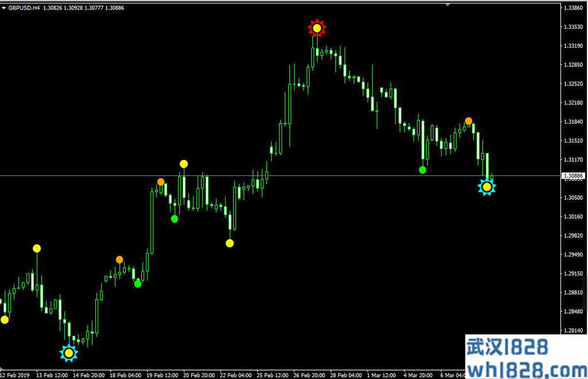588x379 pixels.
Task: Click the 4 Mar 20:00 time label
Action: tap(418, 375)
